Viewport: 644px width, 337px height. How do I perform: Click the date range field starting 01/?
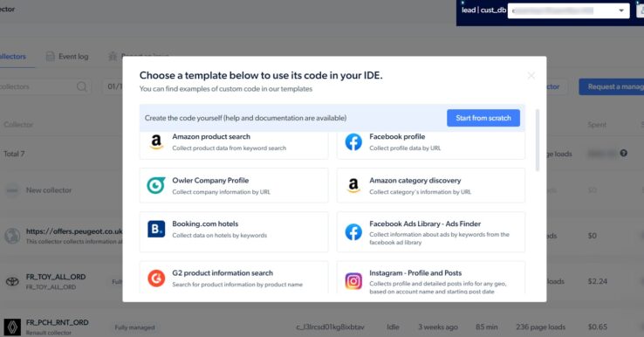pyautogui.click(x=113, y=86)
